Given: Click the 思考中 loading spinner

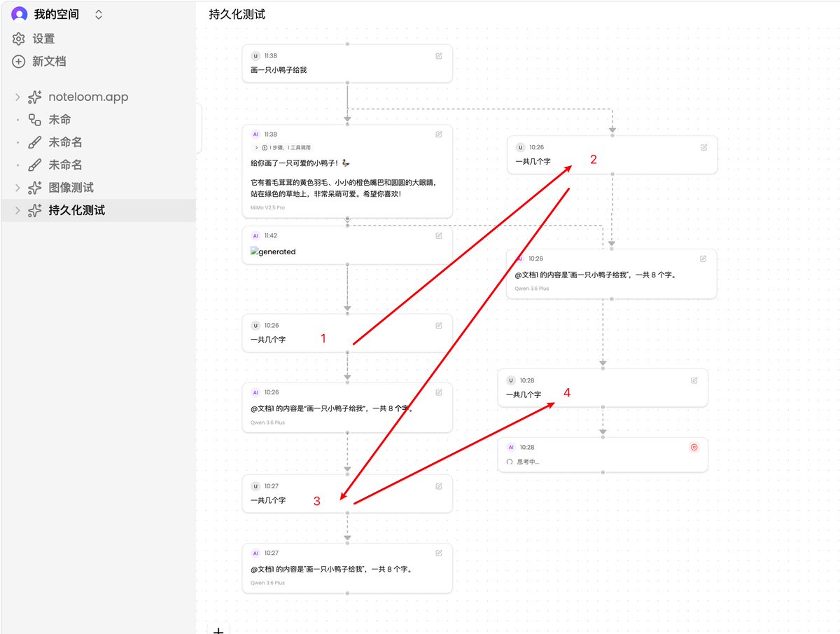Looking at the screenshot, I should 510,462.
